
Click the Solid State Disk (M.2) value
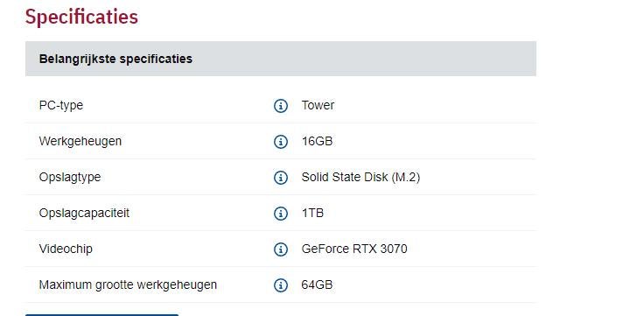[x=360, y=177]
